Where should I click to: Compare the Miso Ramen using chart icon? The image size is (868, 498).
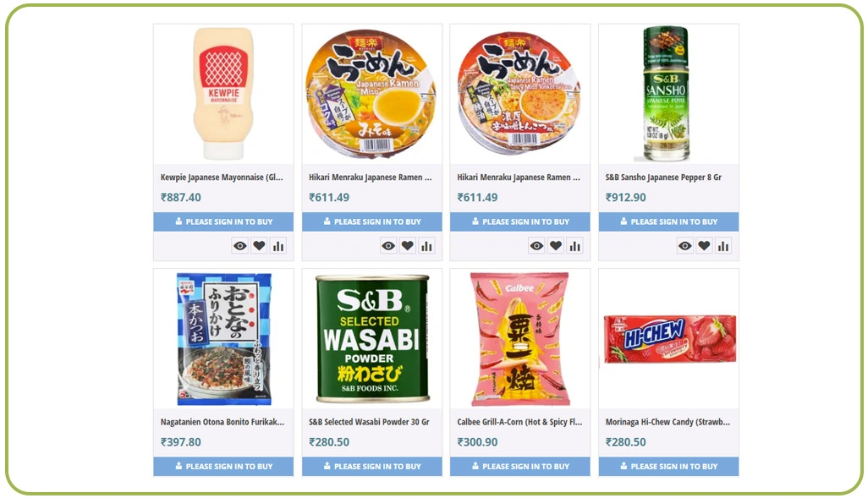coord(426,246)
